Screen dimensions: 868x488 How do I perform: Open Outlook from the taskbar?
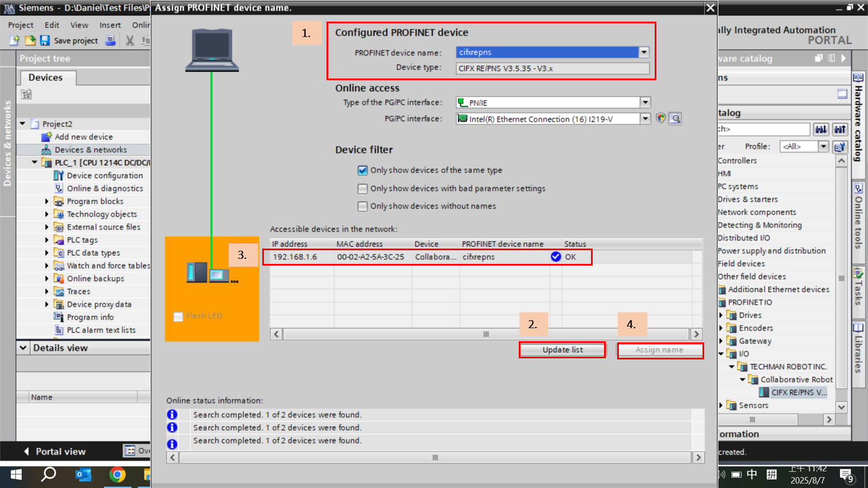[x=84, y=475]
